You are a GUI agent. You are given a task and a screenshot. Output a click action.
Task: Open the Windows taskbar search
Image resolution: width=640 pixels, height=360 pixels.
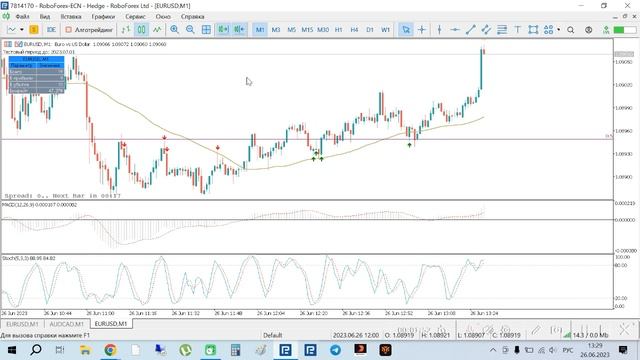tap(36, 350)
